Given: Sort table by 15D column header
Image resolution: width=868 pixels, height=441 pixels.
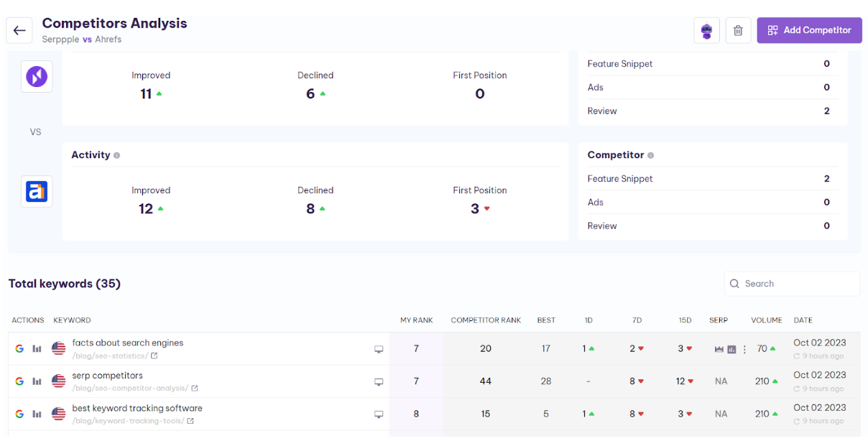Looking at the screenshot, I should click(685, 320).
